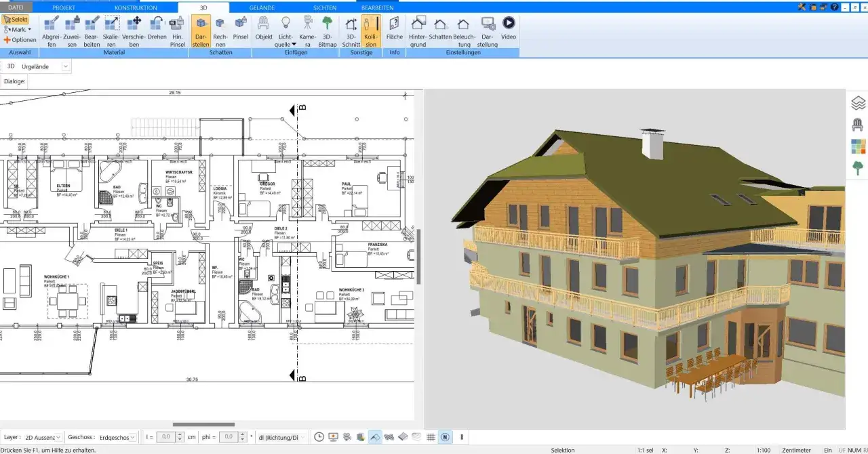Activate the Verschieben material tool
This screenshot has height=454, width=868.
click(x=134, y=31)
